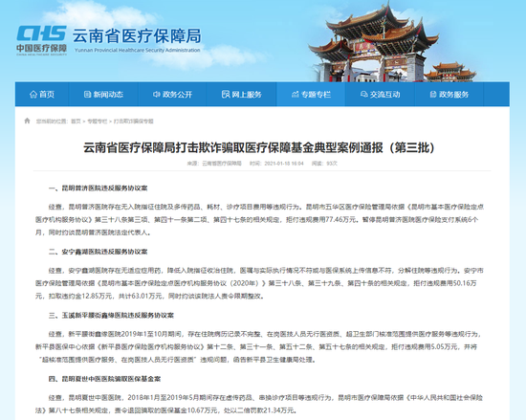This screenshot has width=526, height=420.
Task: Click the paragraph line mentioning 21.34万元
Action: pyautogui.click(x=166, y=410)
